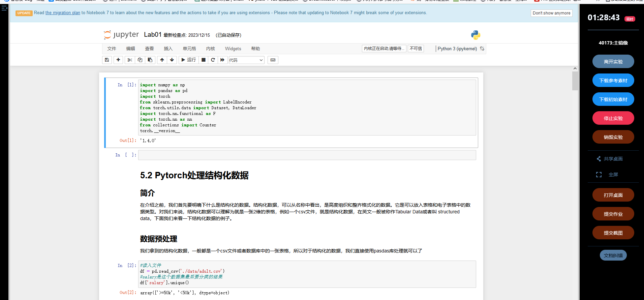Click the 数据预处理 heading
Screen dimensions: 644x300
(159, 239)
